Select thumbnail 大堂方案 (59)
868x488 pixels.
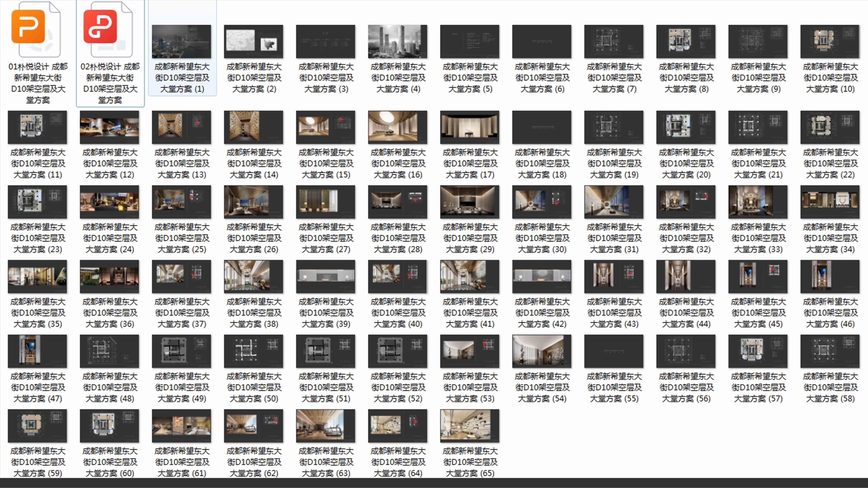click(37, 426)
